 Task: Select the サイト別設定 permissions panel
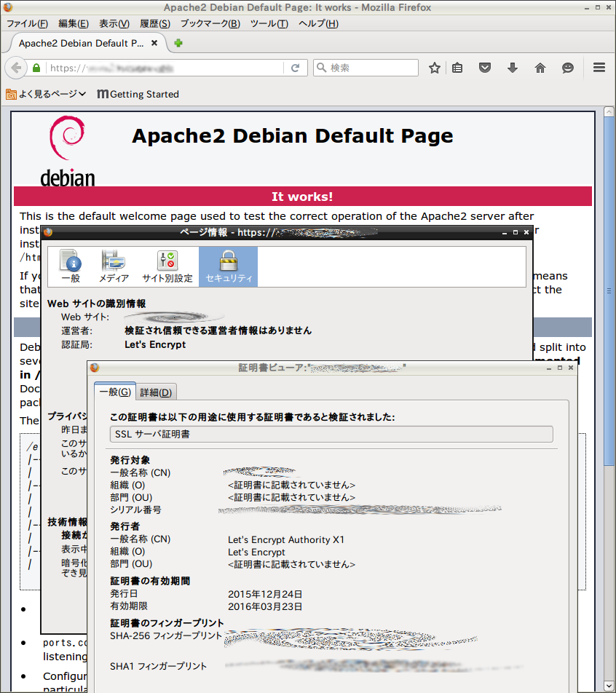pyautogui.click(x=167, y=267)
